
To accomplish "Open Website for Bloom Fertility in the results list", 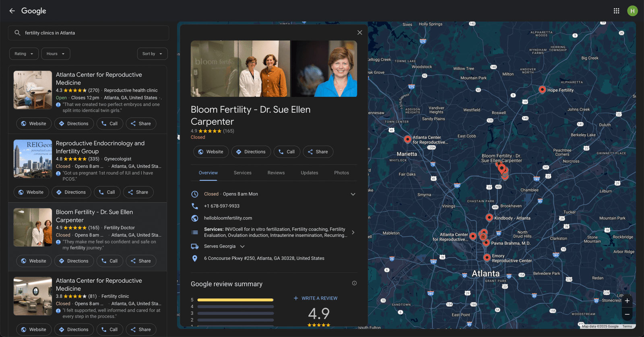I will (x=34, y=261).
